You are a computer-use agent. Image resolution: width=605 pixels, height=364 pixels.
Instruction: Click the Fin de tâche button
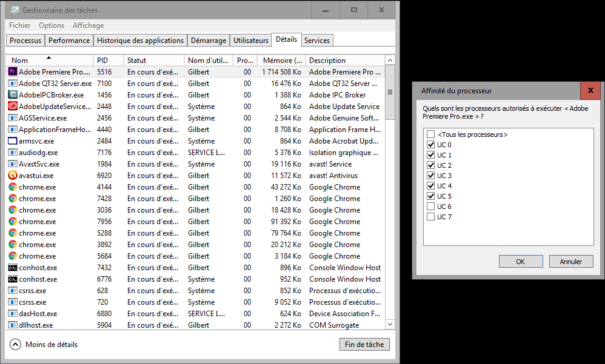364,345
